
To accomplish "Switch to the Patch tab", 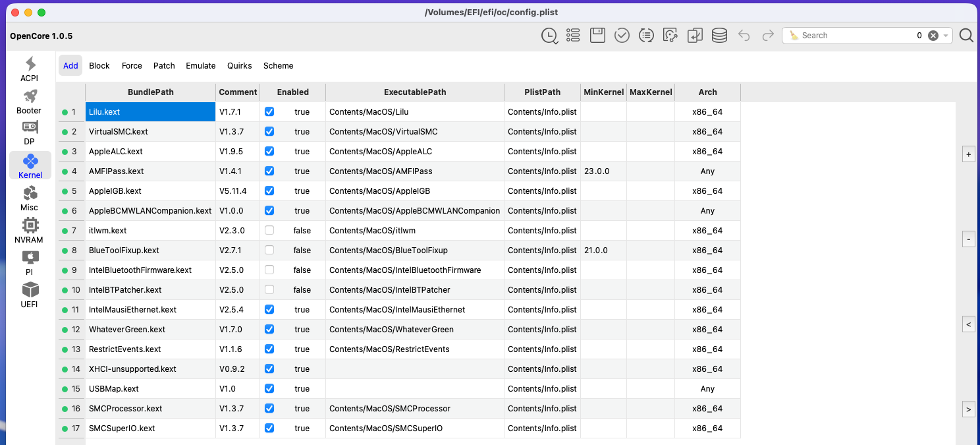I will coord(164,66).
